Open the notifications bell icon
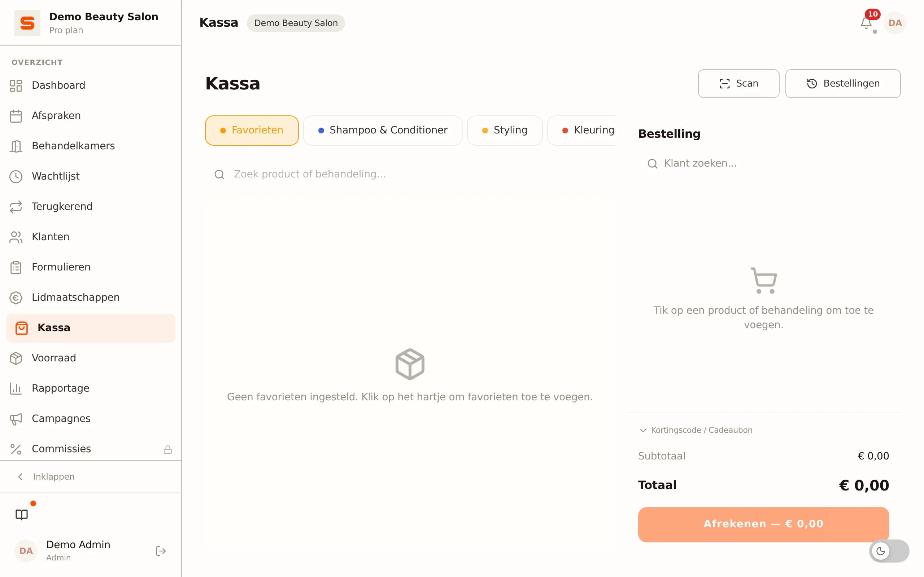 tap(866, 23)
